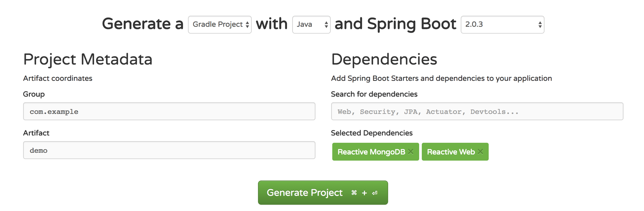Click the Group label
The width and height of the screenshot is (644, 211).
pos(34,94)
